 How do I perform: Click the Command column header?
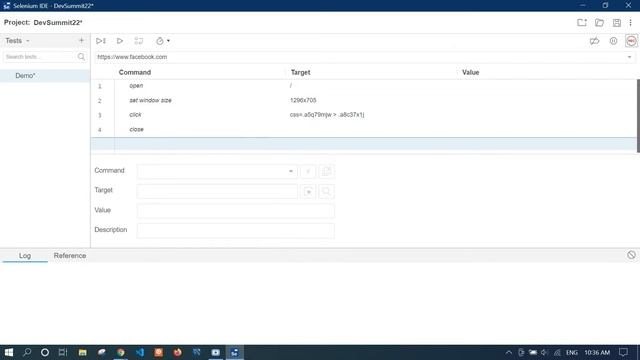point(135,72)
